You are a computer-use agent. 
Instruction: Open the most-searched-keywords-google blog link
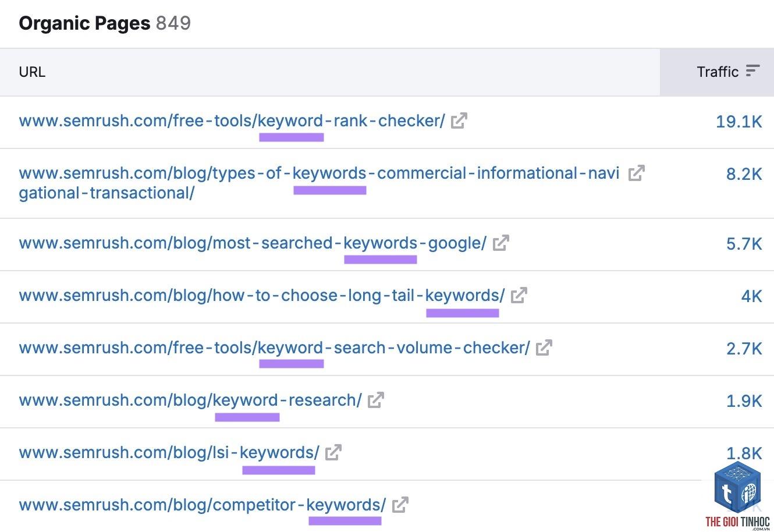pos(253,243)
